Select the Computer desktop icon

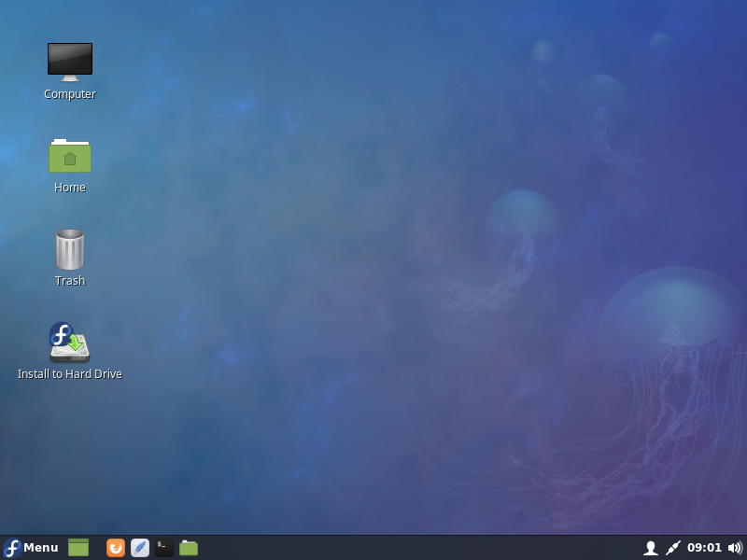70,62
